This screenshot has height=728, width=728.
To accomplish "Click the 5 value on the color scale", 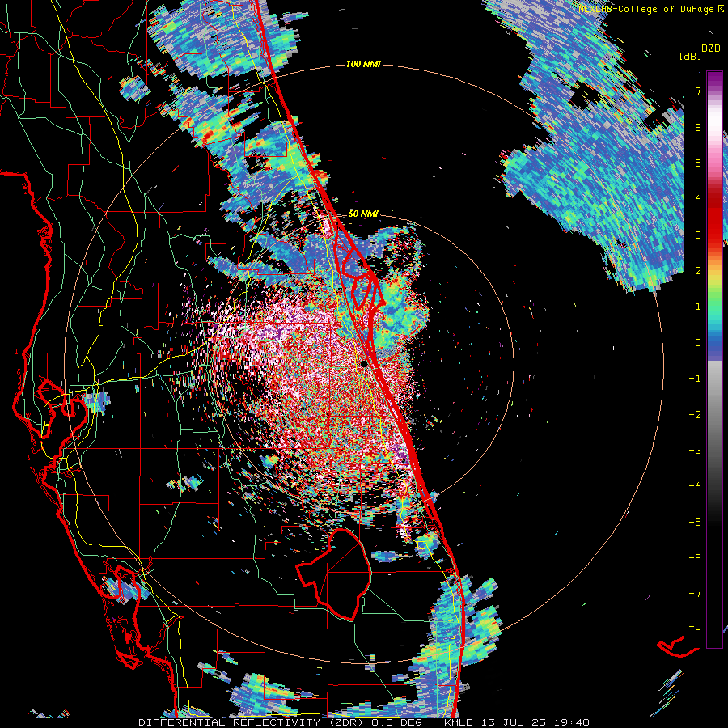I will click(698, 163).
